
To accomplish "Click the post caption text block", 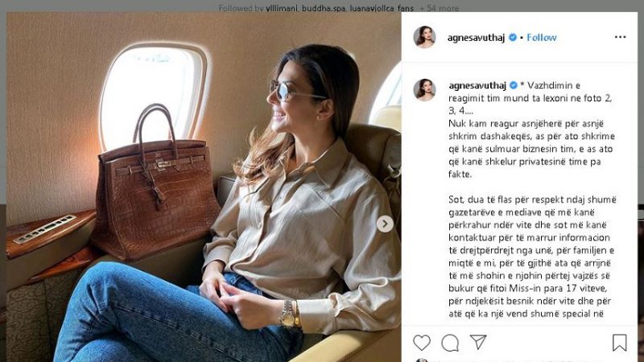I will point(531,200).
